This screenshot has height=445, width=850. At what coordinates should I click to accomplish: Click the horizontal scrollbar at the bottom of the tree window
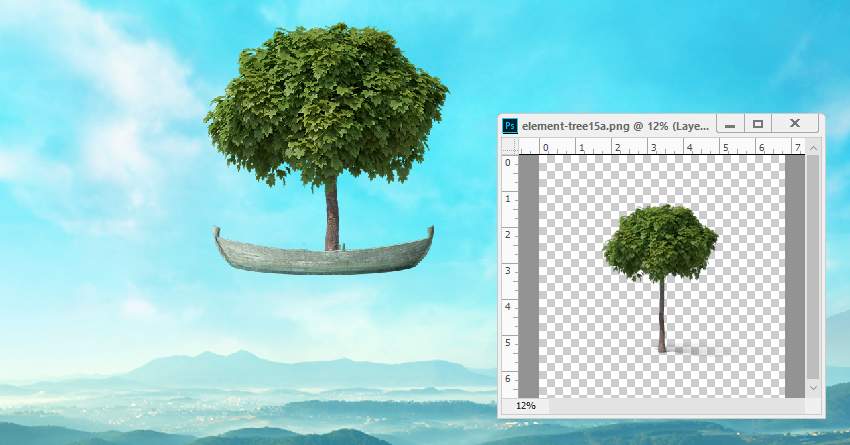[x=677, y=405]
